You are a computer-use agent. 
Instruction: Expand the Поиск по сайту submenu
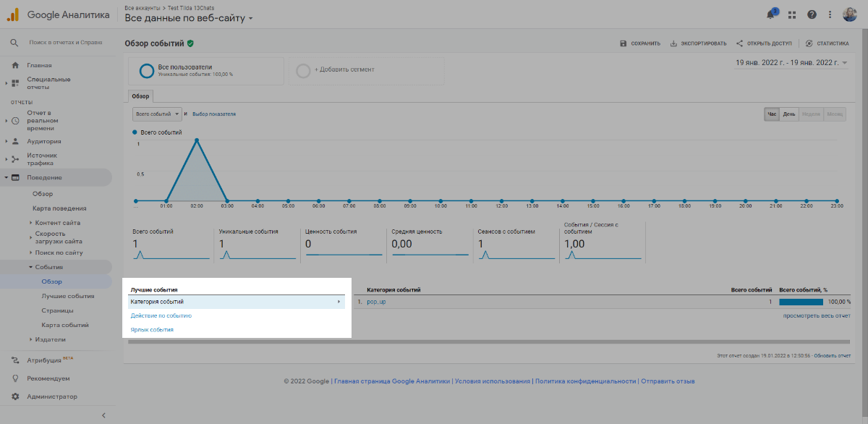coord(30,253)
